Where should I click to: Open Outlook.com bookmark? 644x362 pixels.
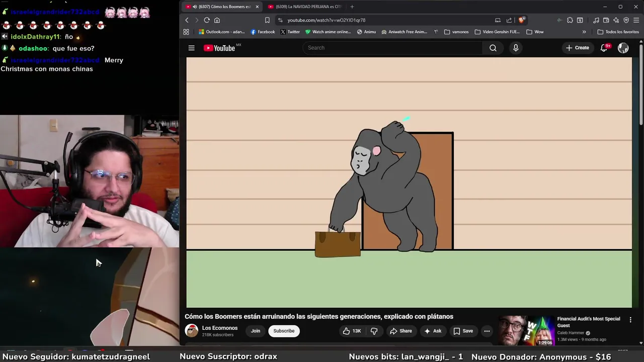click(x=221, y=32)
